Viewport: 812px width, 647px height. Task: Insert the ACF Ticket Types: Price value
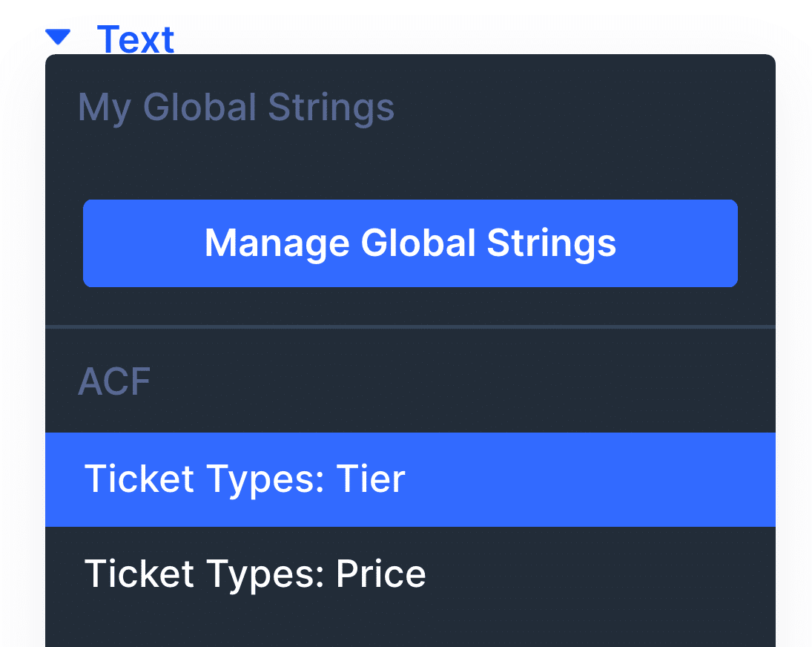[x=410, y=574]
